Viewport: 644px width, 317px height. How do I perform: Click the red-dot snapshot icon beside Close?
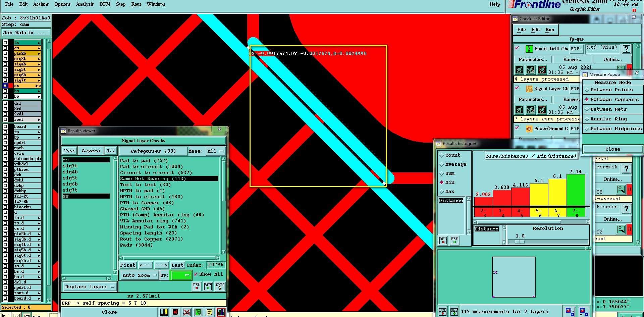[x=175, y=312]
